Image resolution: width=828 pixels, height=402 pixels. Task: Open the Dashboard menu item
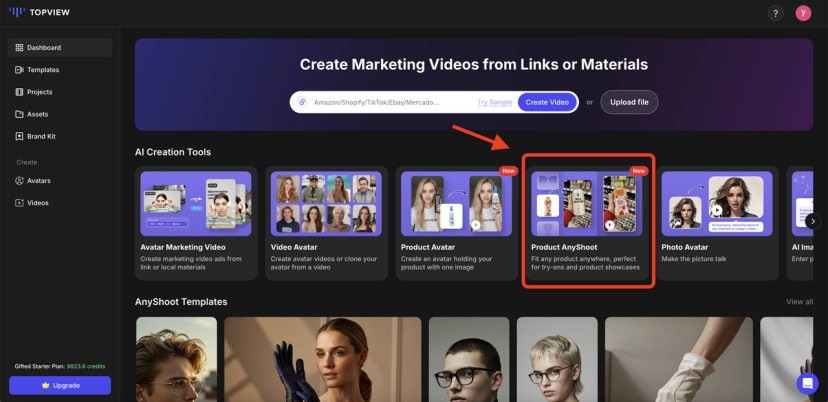pyautogui.click(x=60, y=48)
